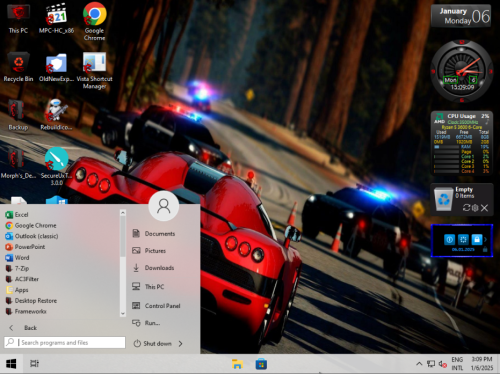This screenshot has height=374, width=500.
Task: Click the lock button in blue widget
Action: [477, 239]
